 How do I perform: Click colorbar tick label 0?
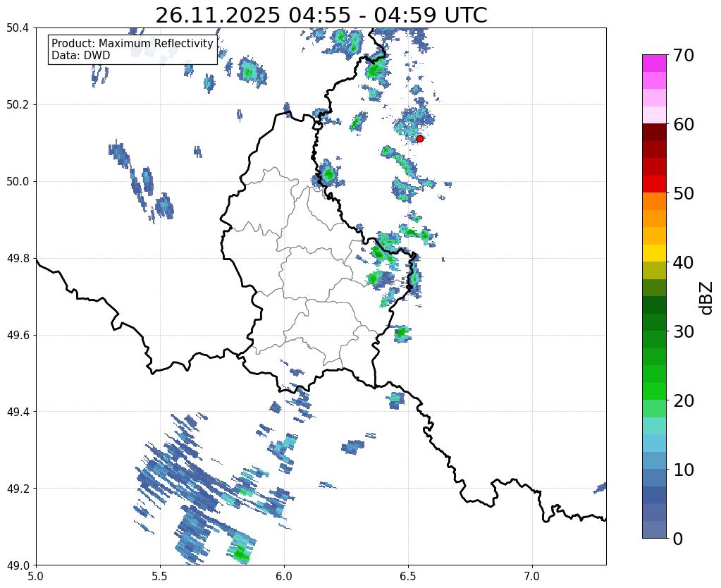[x=678, y=539]
